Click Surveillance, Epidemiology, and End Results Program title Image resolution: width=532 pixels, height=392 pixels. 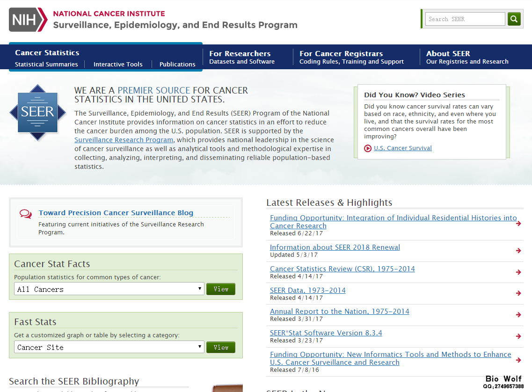pyautogui.click(x=175, y=25)
